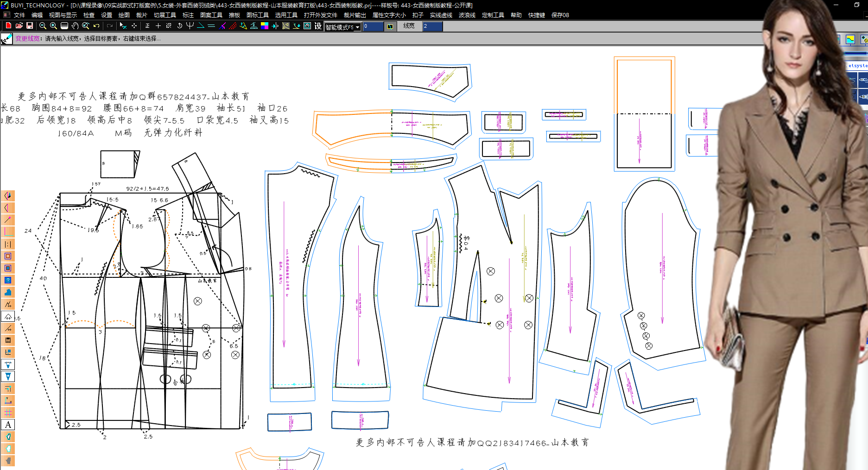This screenshot has width=868, height=470.
Task: Select the arrow selection tool
Action: pyautogui.click(x=122, y=26)
